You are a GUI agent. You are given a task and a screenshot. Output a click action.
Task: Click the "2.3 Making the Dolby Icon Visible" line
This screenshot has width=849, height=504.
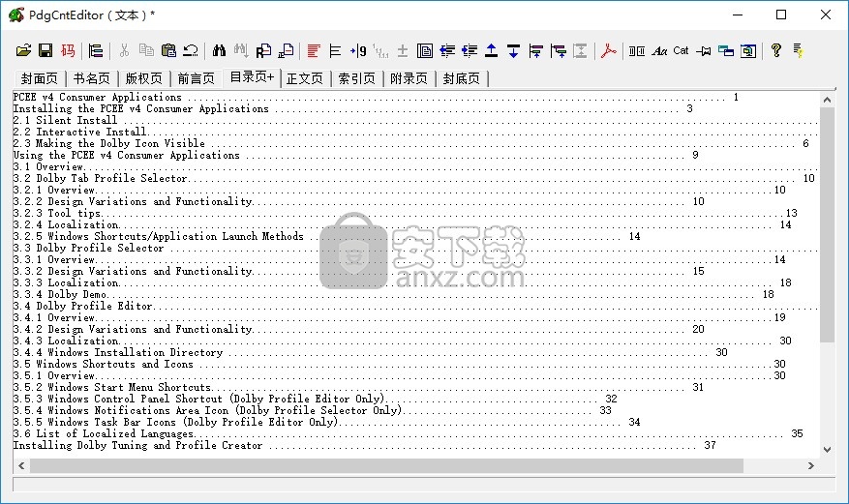[x=411, y=144]
